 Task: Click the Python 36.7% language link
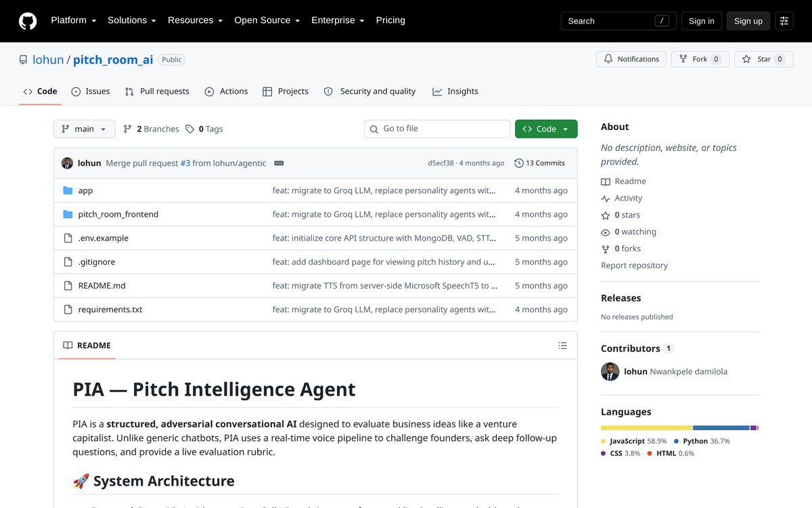pos(702,441)
